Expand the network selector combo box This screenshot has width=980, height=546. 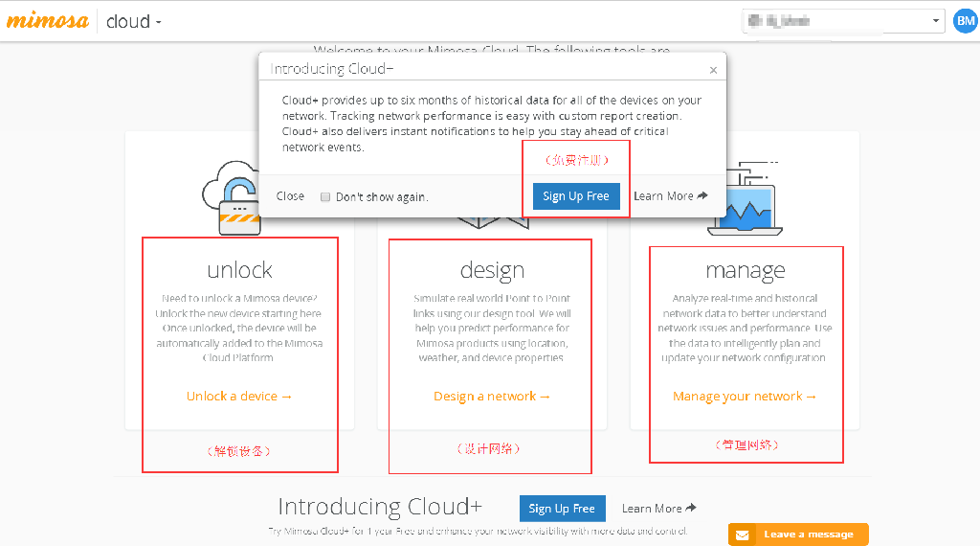pyautogui.click(x=843, y=21)
